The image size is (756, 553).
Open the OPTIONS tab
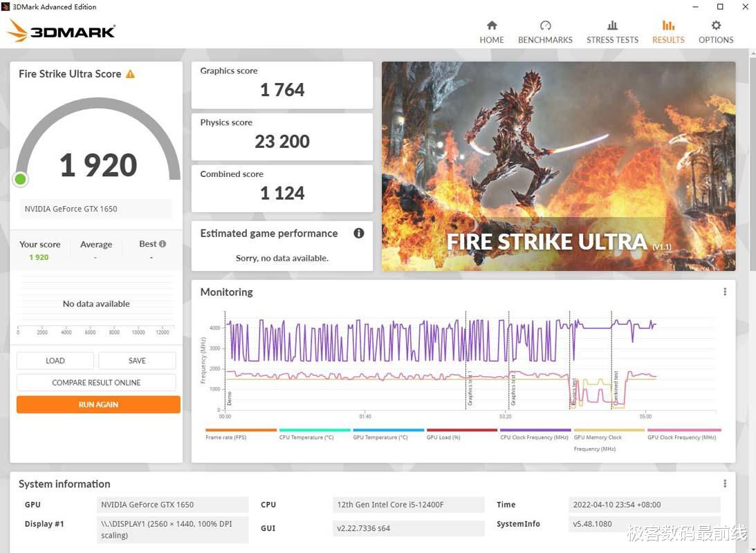point(716,32)
